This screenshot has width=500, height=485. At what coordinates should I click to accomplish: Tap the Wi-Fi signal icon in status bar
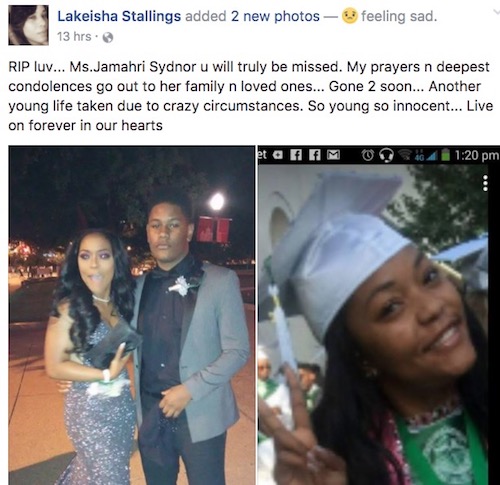click(406, 154)
